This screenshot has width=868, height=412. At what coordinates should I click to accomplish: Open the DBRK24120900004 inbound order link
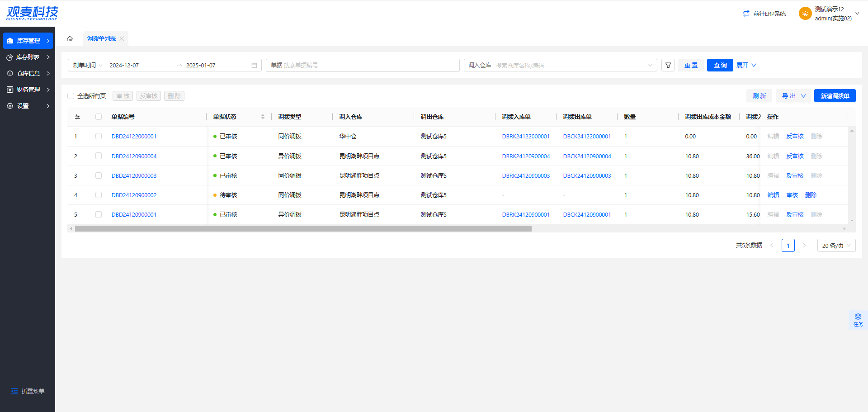point(526,156)
